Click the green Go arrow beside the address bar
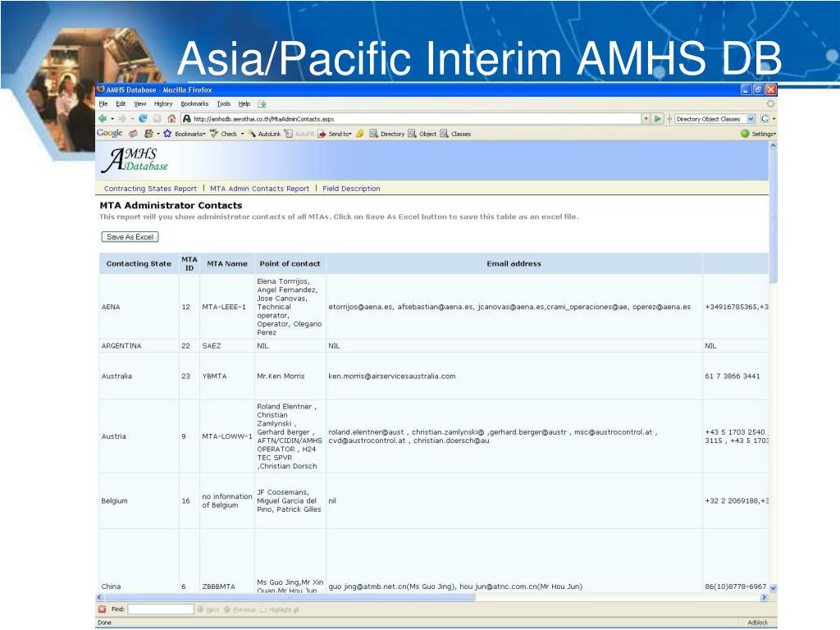The height and width of the screenshot is (630, 840). 657,118
